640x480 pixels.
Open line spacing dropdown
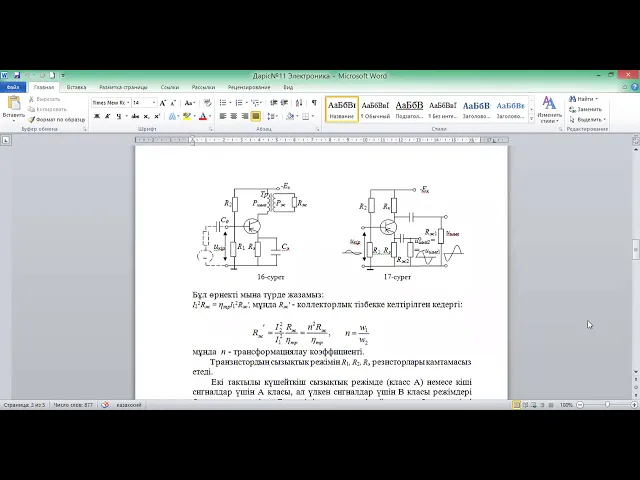point(273,116)
